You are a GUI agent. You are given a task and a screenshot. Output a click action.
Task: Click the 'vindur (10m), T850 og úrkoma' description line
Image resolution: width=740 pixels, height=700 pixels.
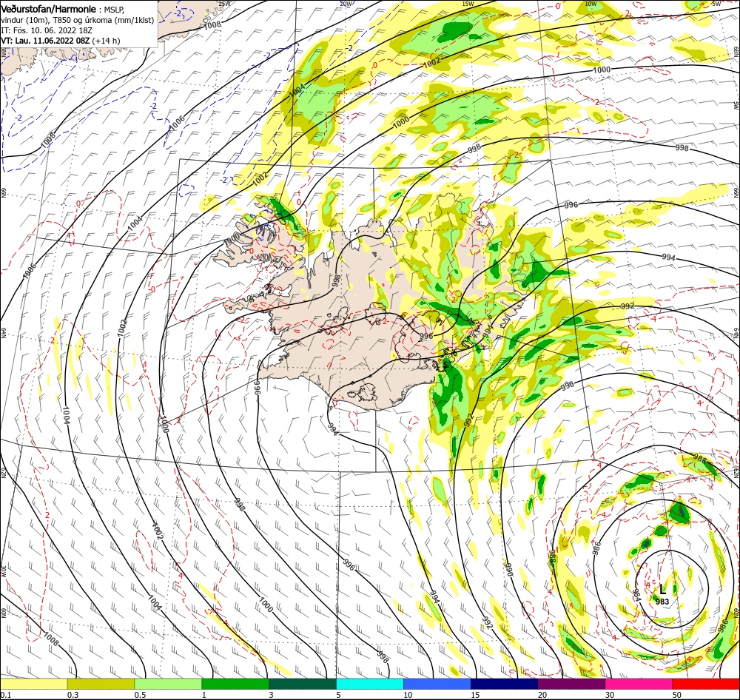(x=78, y=20)
